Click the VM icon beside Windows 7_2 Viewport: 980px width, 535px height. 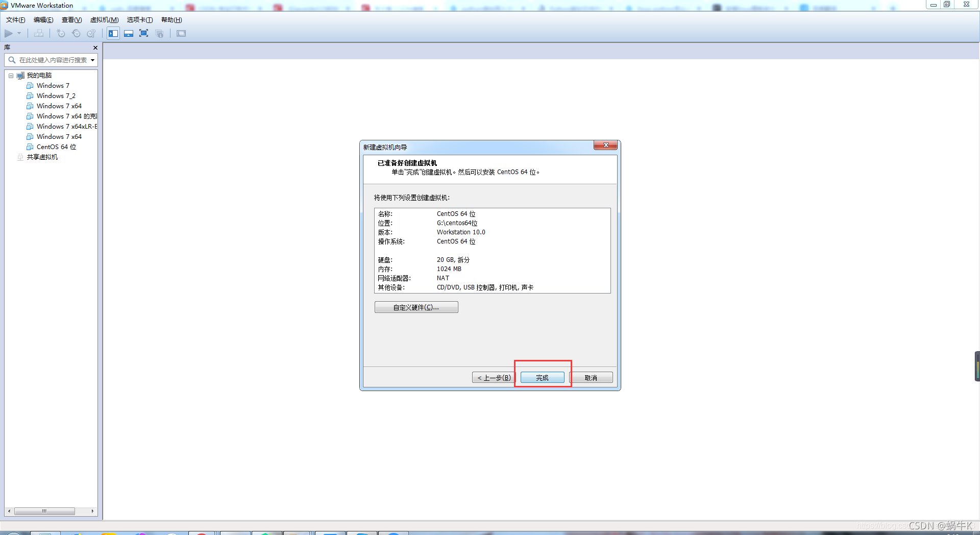point(30,96)
